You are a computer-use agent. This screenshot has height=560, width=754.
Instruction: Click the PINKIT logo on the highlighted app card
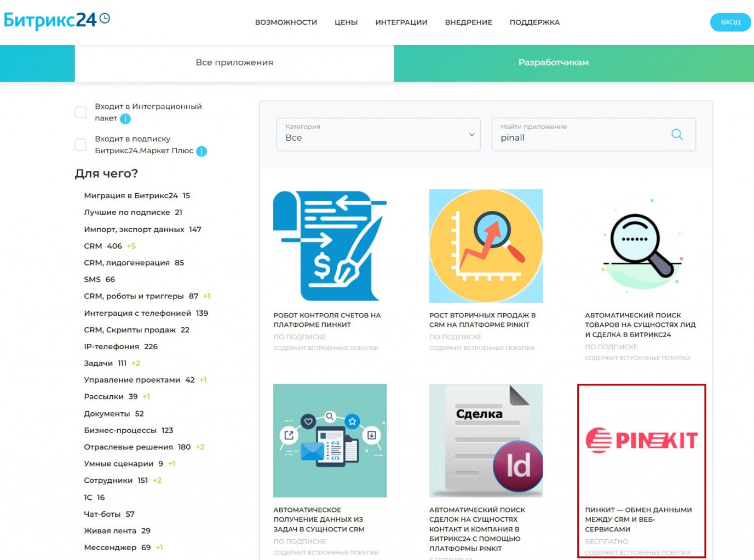642,439
